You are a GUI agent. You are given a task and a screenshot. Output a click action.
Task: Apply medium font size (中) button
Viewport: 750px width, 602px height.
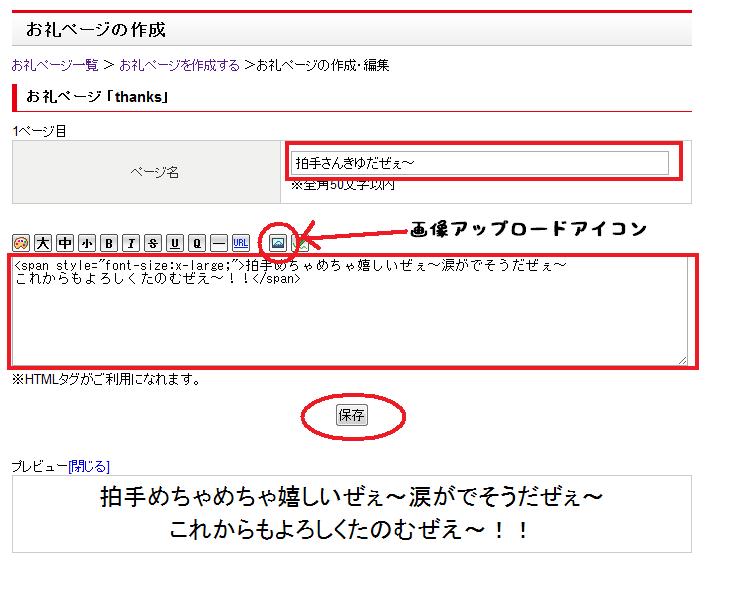64,242
